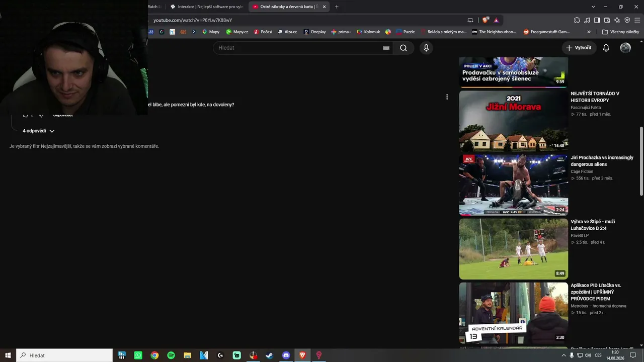The width and height of the screenshot is (644, 362).
Task: Open WhatsApp from the taskbar
Action: [138, 355]
